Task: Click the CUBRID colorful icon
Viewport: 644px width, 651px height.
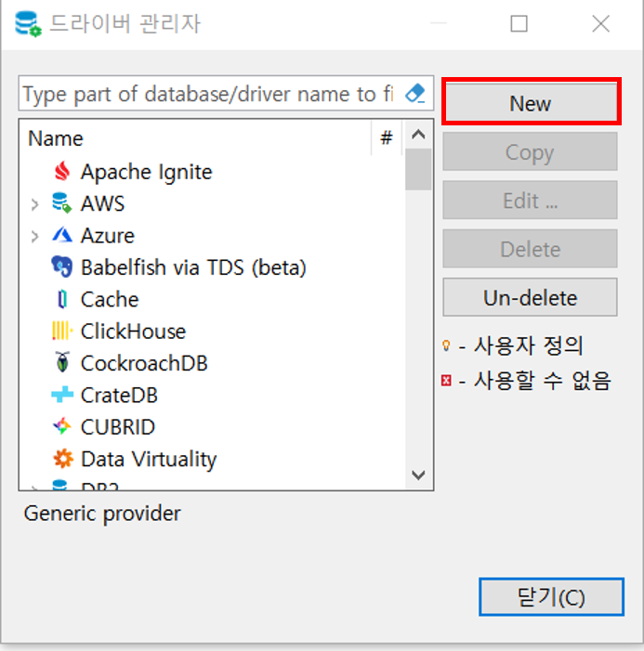Action: [x=62, y=426]
